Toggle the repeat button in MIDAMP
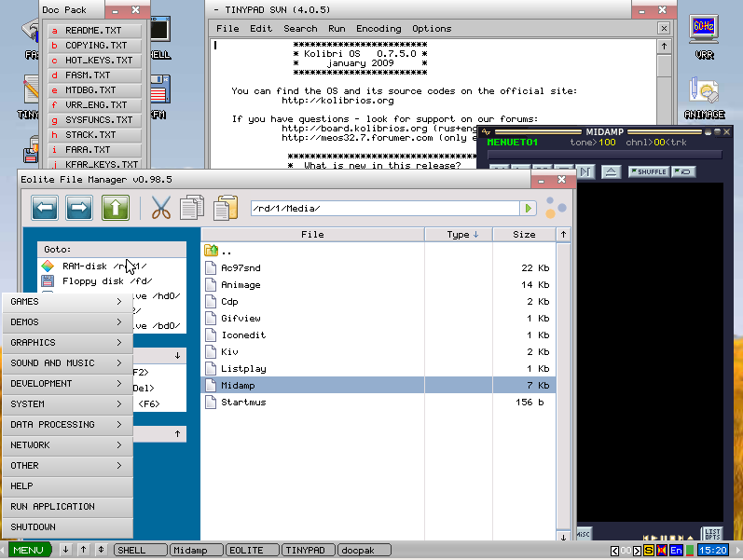Screen dimensions: 743x560 (x=683, y=171)
